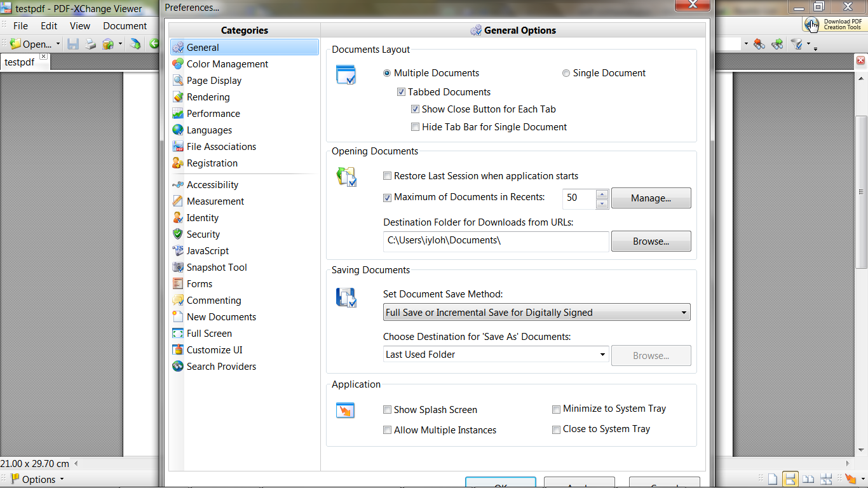Click Download PDF Creation Tools link
The height and width of the screenshot is (488, 868).
(834, 25)
